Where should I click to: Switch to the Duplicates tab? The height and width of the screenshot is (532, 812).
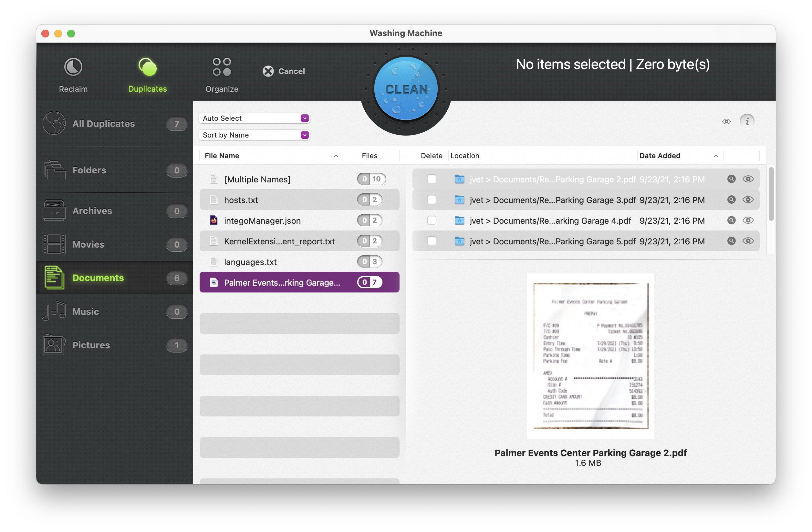147,75
